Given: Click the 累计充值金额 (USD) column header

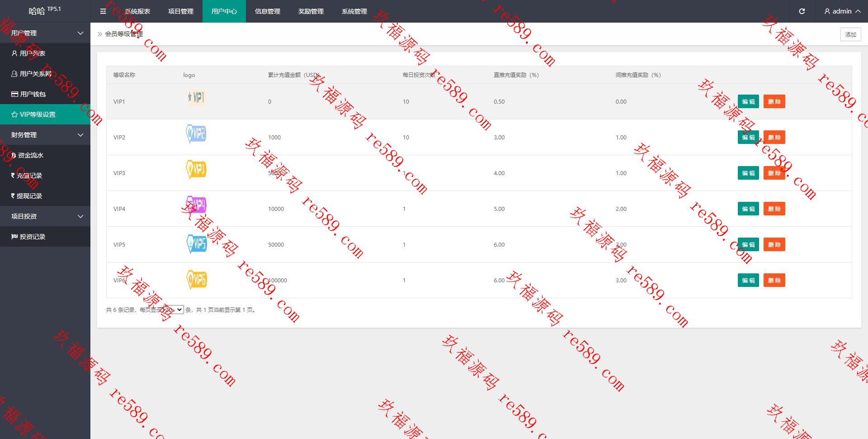Looking at the screenshot, I should point(294,75).
